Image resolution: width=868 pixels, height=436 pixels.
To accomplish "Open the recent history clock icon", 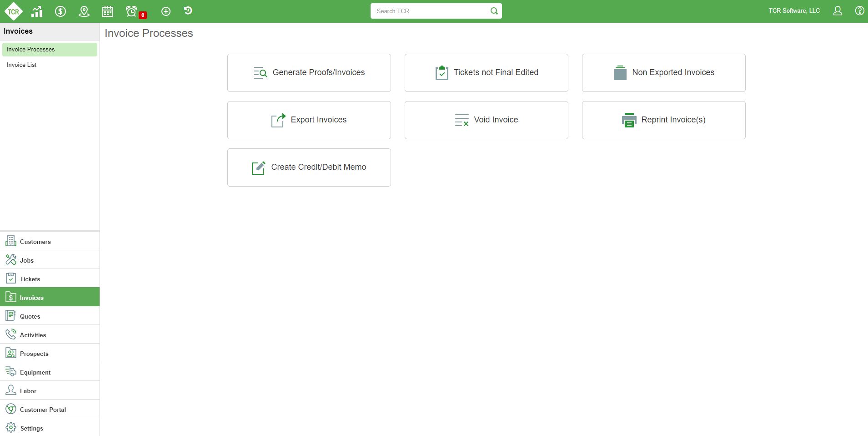I will pos(188,11).
